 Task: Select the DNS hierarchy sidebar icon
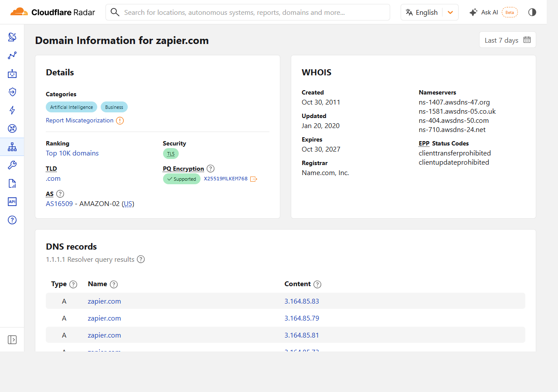click(x=12, y=147)
